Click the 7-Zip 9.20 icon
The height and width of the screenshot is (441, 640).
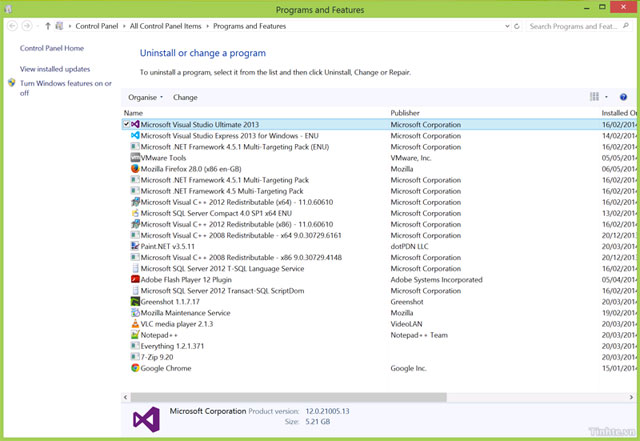tap(135, 356)
